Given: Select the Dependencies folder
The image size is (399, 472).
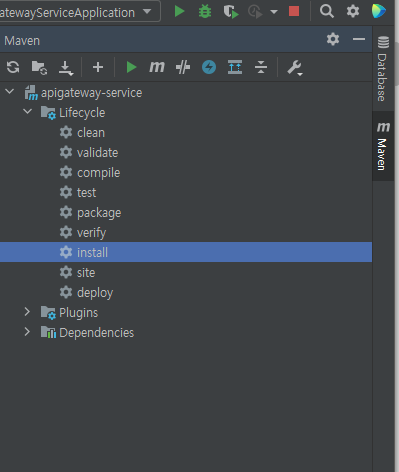Looking at the screenshot, I should point(96,333).
